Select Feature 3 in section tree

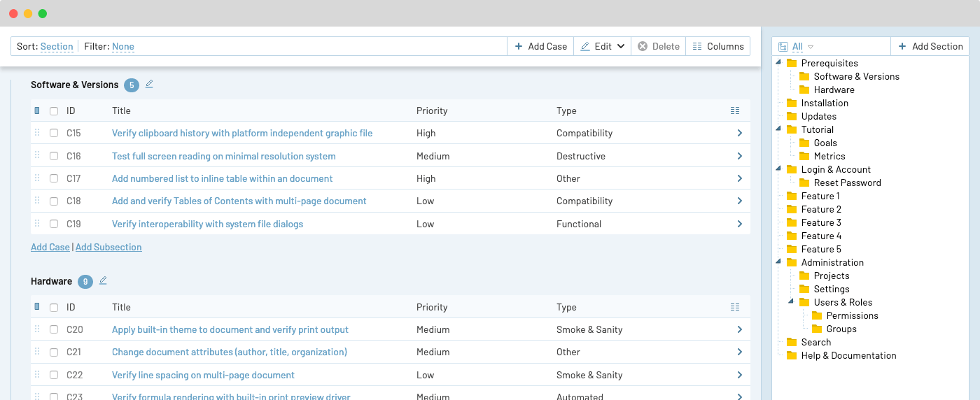point(821,222)
